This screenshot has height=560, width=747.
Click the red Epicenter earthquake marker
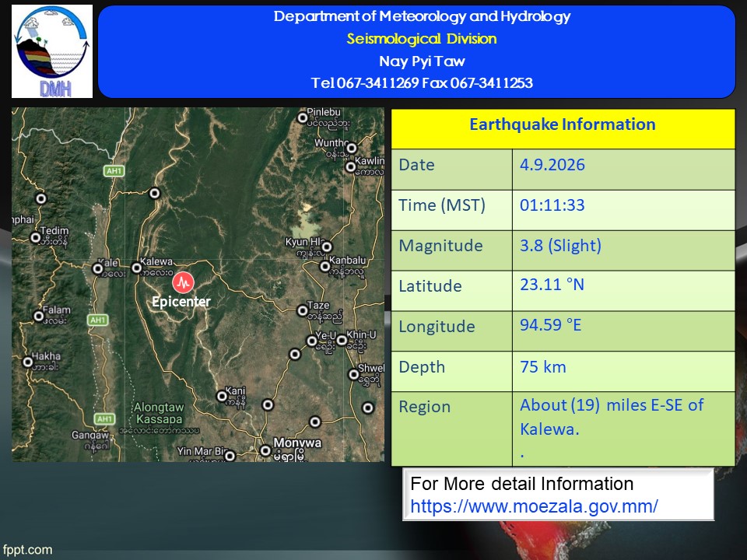coord(184,282)
